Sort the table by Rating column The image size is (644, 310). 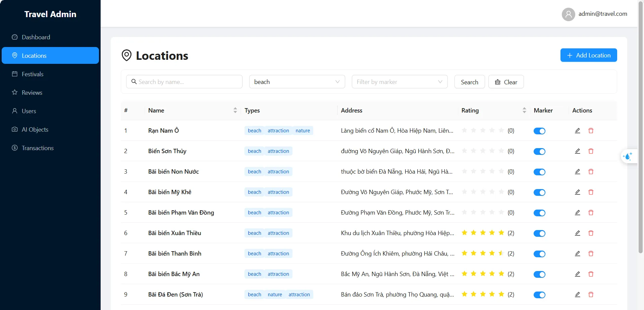pos(524,110)
